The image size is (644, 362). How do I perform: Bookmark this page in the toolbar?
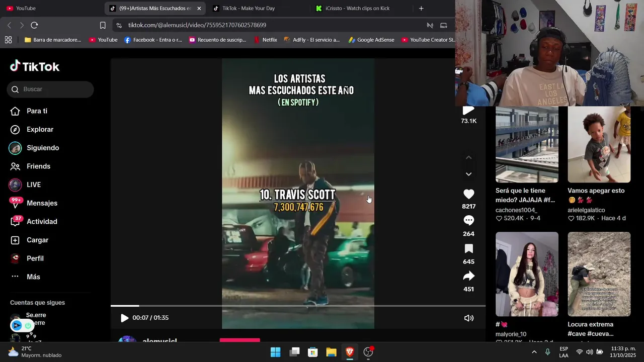click(103, 25)
